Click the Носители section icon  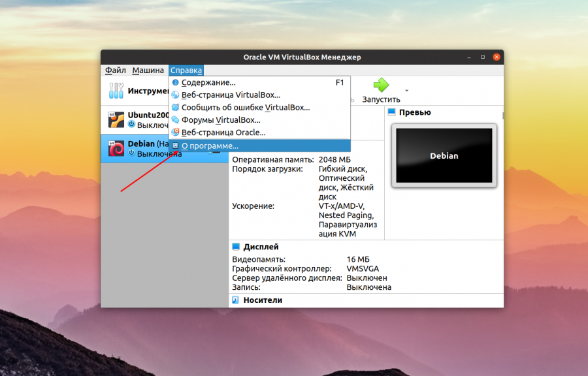(235, 300)
